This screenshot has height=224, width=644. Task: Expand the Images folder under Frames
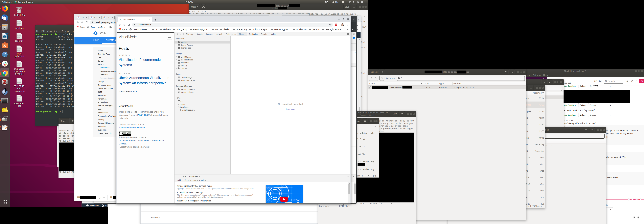click(179, 104)
